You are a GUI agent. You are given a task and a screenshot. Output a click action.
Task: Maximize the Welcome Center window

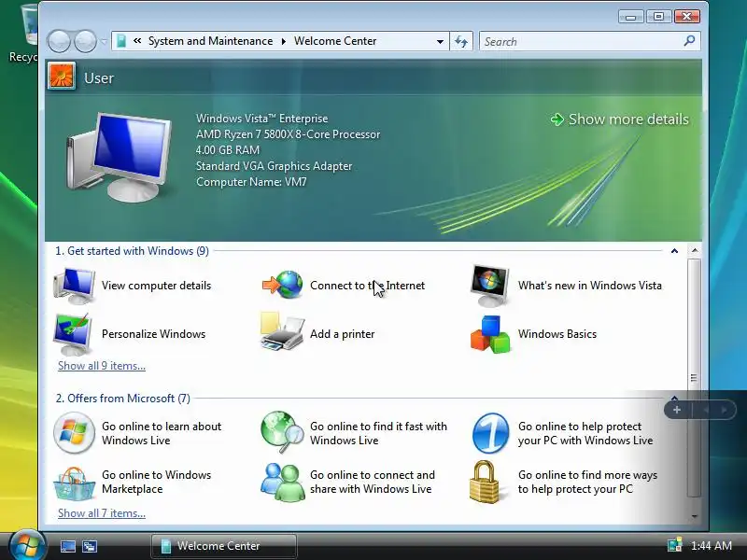pyautogui.click(x=659, y=17)
